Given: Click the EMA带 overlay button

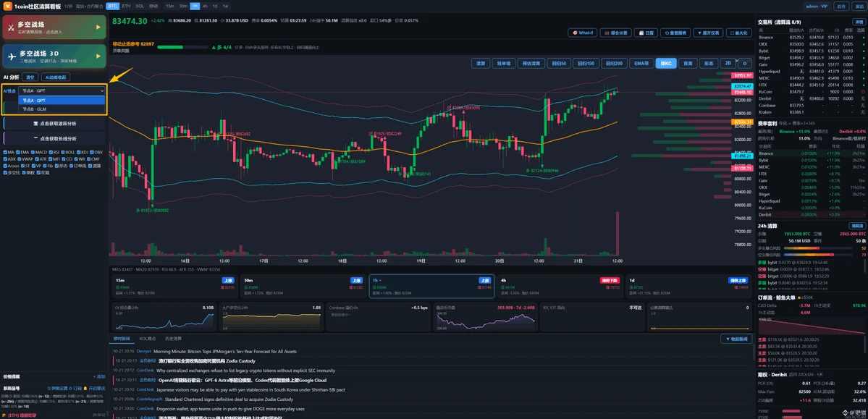Looking at the screenshot, I should (x=641, y=63).
